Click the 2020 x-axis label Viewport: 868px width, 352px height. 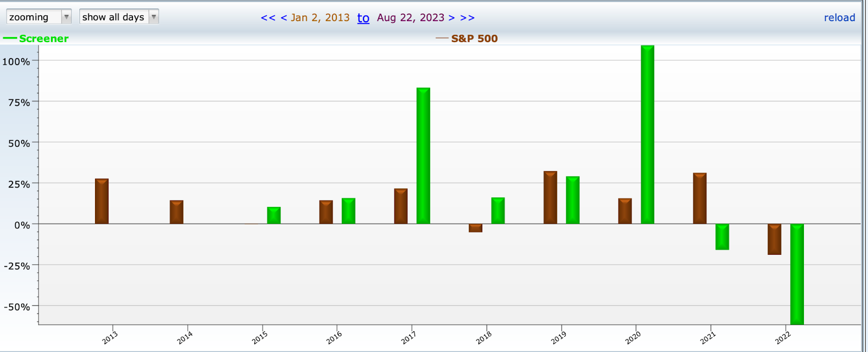(633, 337)
